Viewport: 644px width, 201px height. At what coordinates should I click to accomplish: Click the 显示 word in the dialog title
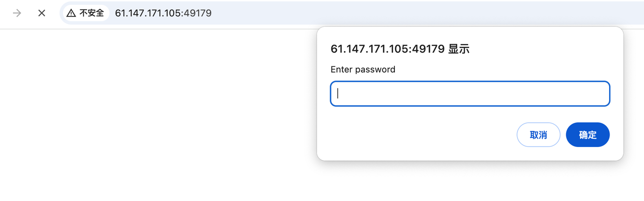pos(459,49)
